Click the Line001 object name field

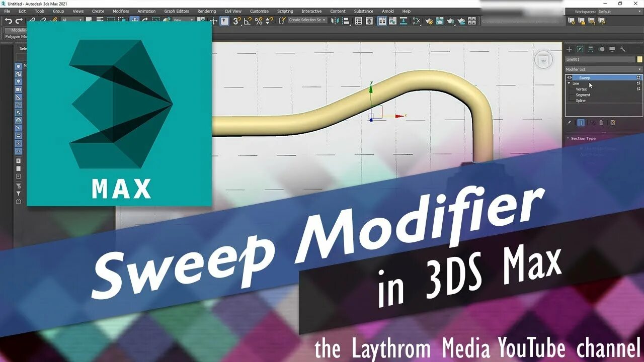tap(600, 59)
